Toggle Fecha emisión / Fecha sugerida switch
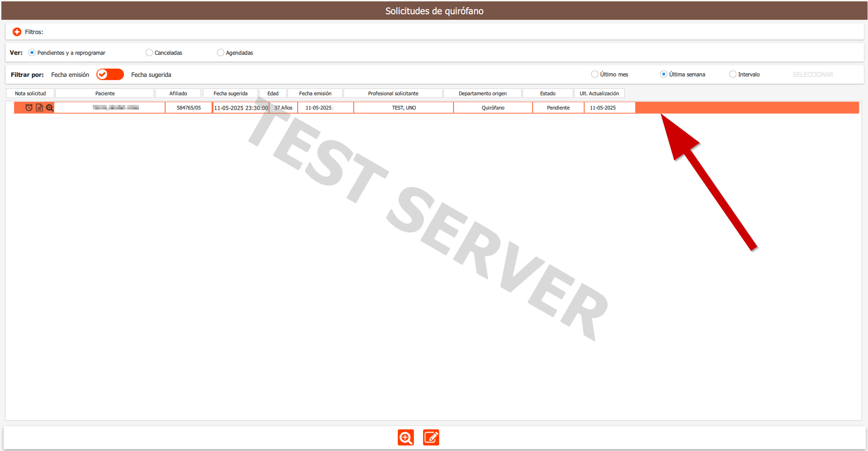Screen dimensions: 868x451 coord(110,75)
